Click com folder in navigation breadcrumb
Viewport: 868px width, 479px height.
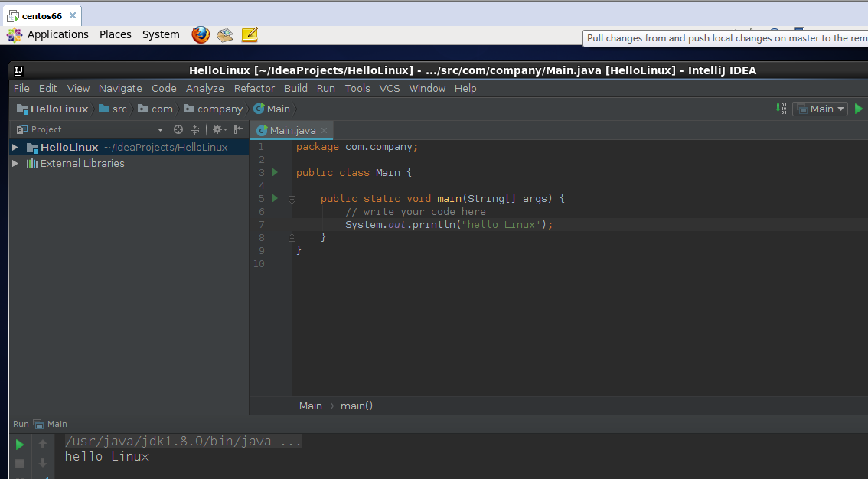coord(155,109)
